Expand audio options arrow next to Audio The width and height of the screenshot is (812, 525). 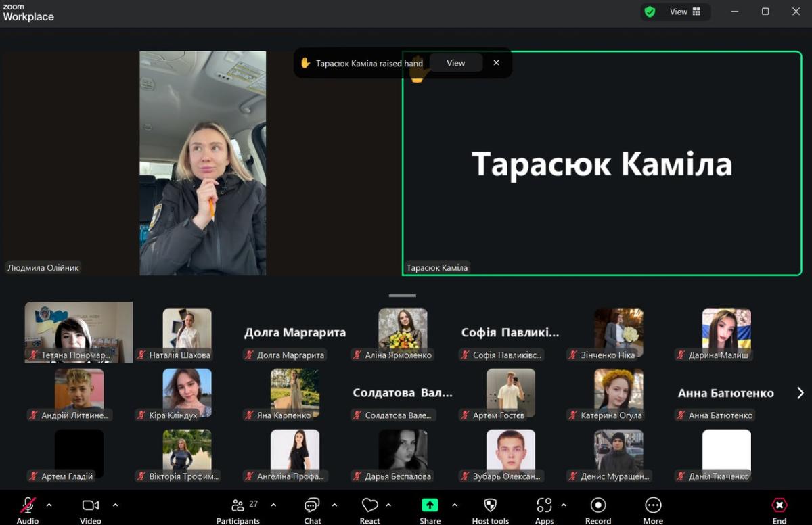coord(49,505)
